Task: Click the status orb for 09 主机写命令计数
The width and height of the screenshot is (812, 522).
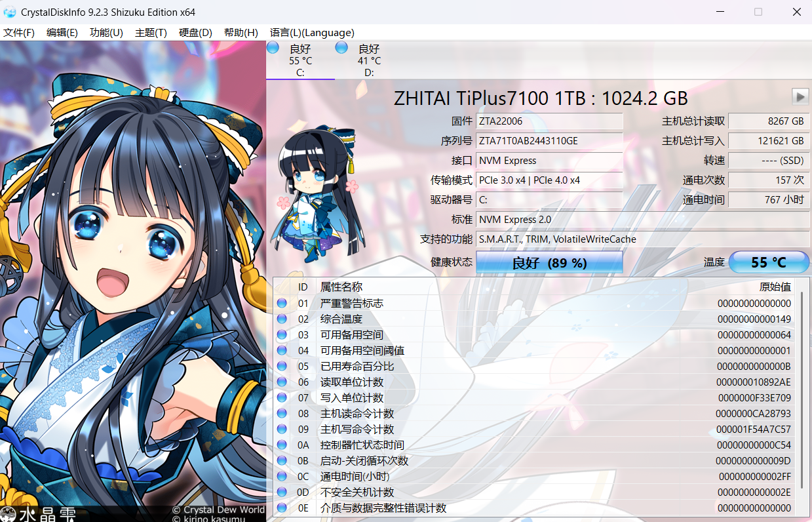Action: click(282, 429)
